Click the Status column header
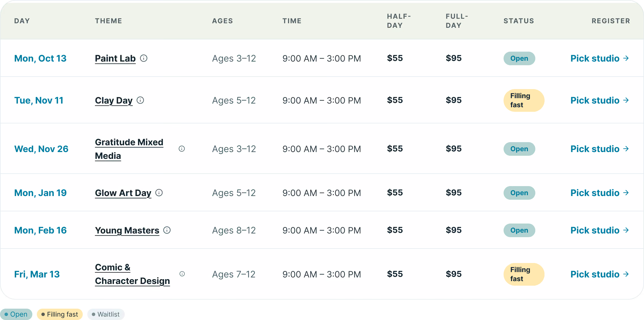 click(x=519, y=21)
